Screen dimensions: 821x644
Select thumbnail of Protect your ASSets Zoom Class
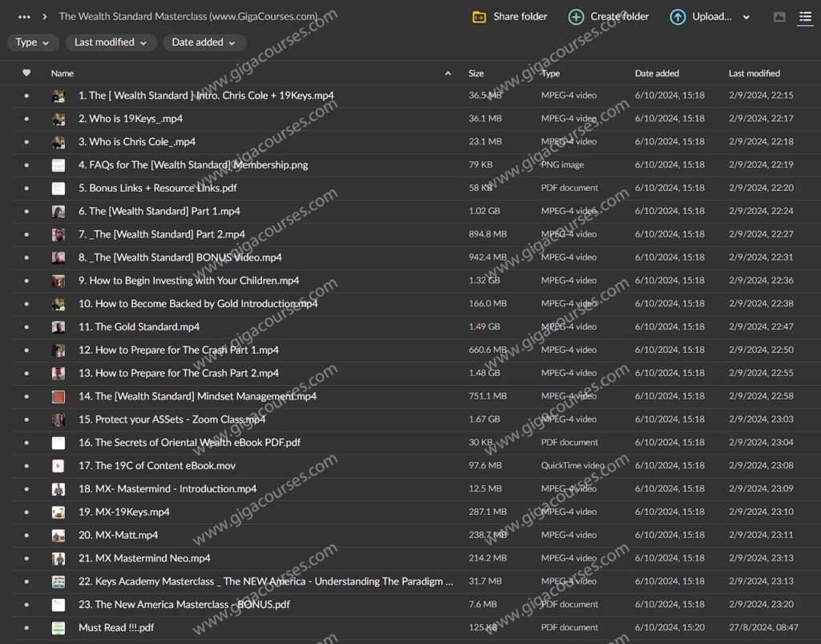tap(59, 419)
